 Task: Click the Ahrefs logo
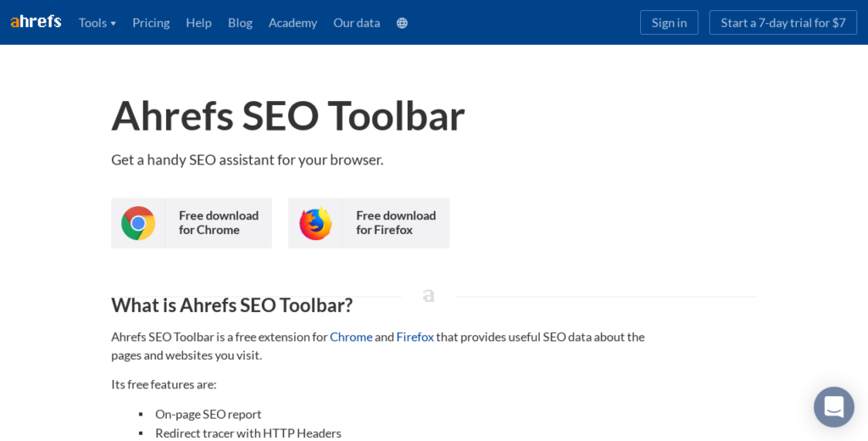(x=36, y=22)
